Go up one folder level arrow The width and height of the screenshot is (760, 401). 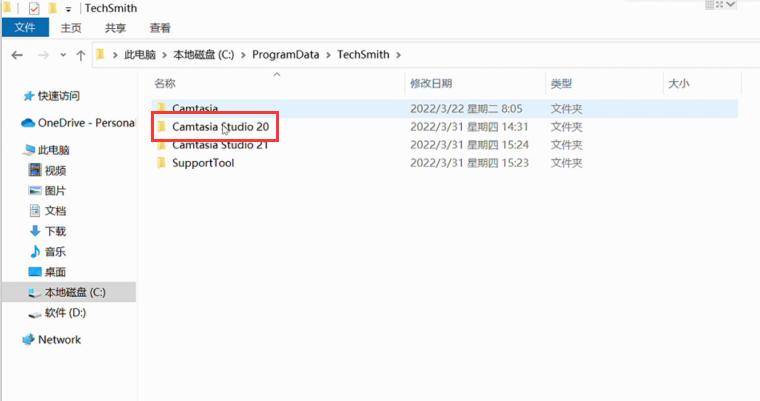tap(80, 54)
